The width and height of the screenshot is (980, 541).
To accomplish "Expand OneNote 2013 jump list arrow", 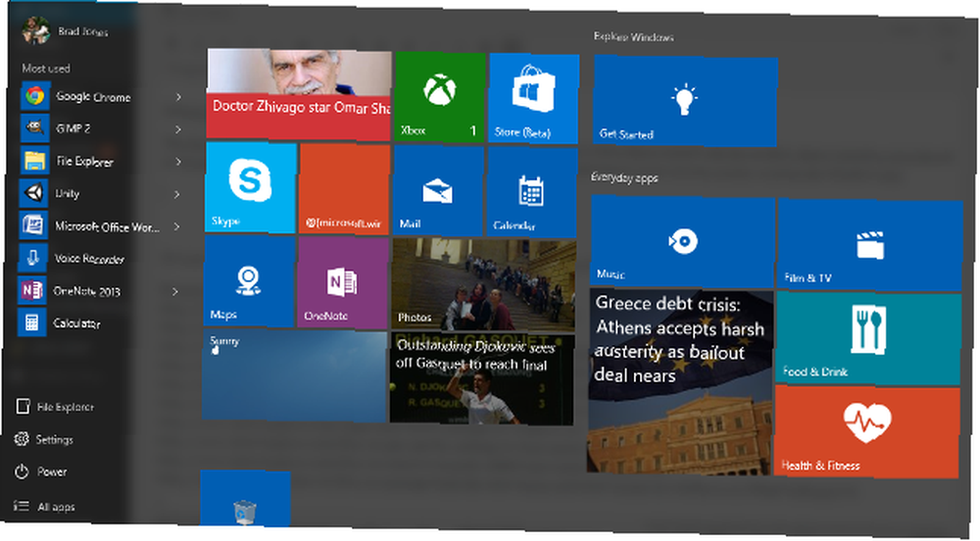I will (175, 292).
